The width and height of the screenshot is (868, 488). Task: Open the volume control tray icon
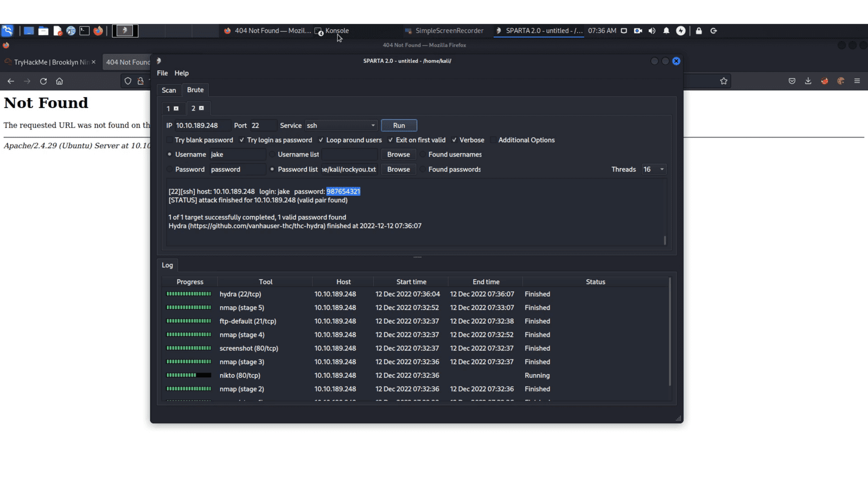coord(652,31)
